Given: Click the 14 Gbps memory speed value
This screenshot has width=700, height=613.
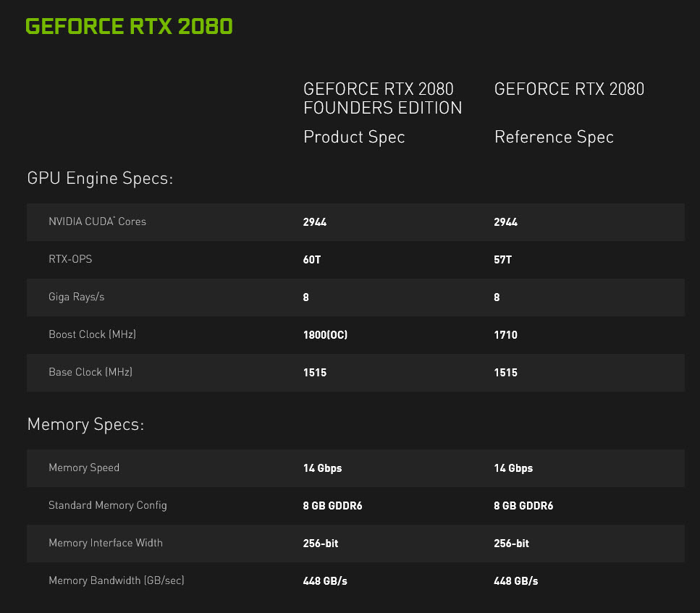Looking at the screenshot, I should [x=322, y=468].
